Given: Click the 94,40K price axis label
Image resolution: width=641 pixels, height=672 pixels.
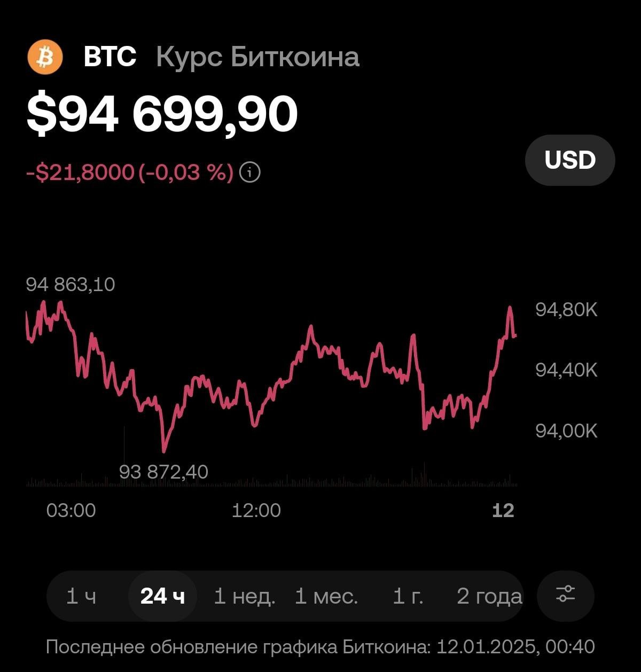Looking at the screenshot, I should 566,370.
